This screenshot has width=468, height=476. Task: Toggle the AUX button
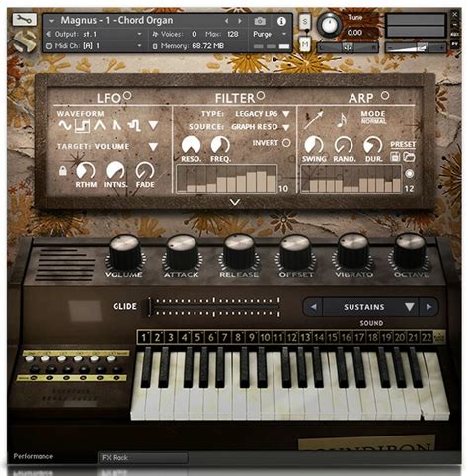pos(455,34)
